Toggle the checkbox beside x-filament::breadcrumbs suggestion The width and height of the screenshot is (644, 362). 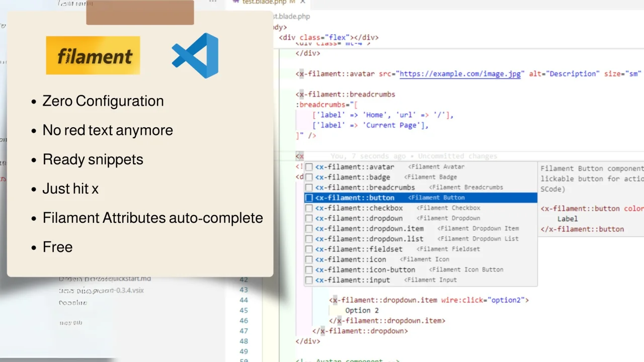(x=308, y=187)
